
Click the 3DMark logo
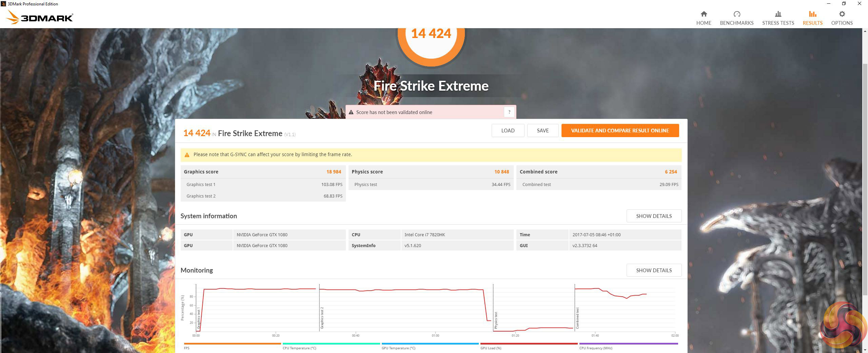tap(40, 17)
